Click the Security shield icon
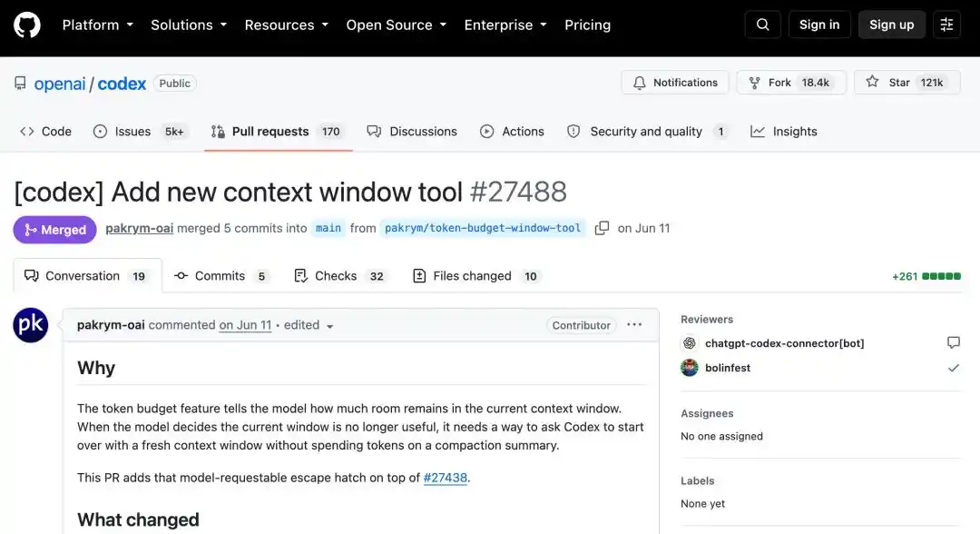 pos(573,132)
